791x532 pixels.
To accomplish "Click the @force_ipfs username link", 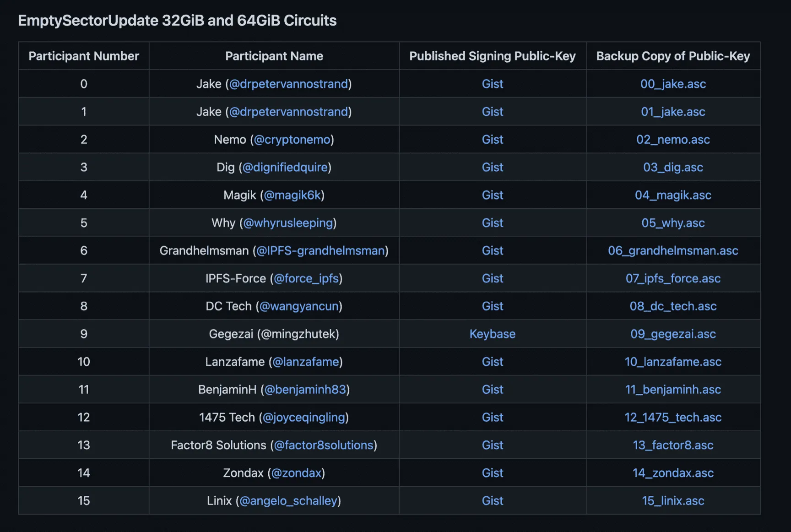I will 306,279.
